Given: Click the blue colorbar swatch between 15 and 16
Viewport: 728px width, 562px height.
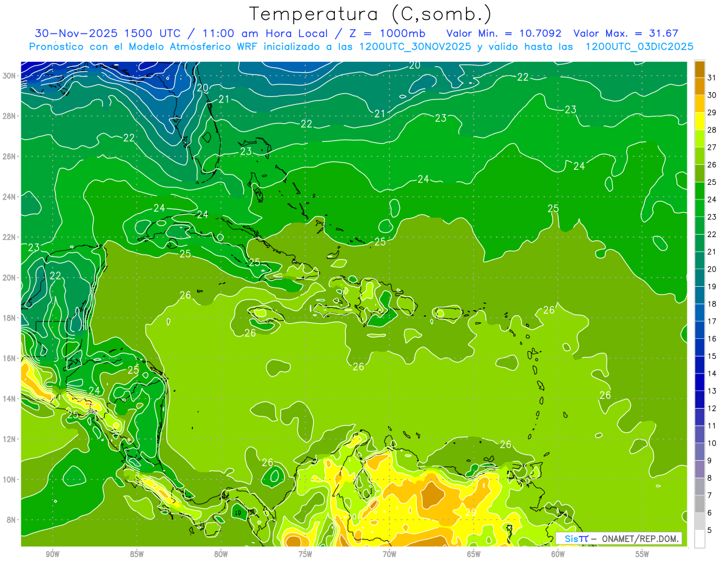Looking at the screenshot, I should (699, 347).
